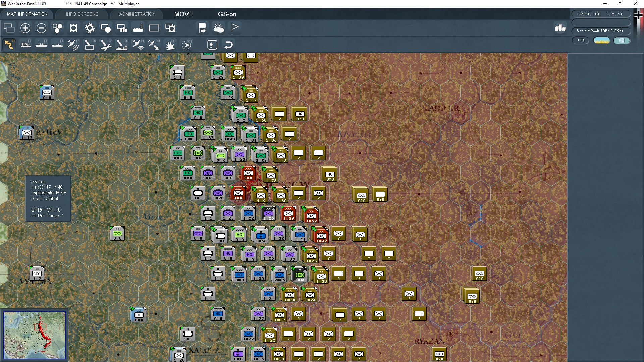Select the red Soviet 1=42 unit stack
The image size is (644, 362).
[321, 236]
